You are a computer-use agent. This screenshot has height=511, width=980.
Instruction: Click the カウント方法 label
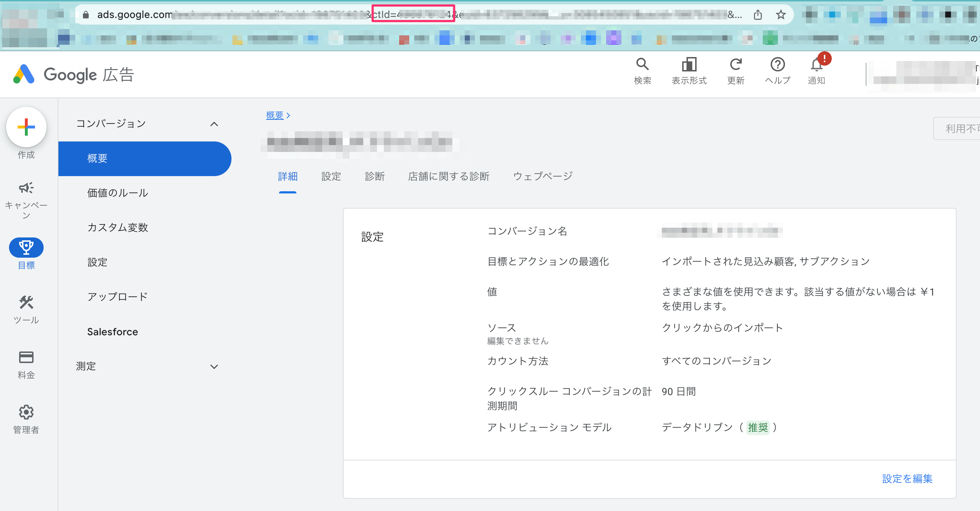click(x=518, y=361)
